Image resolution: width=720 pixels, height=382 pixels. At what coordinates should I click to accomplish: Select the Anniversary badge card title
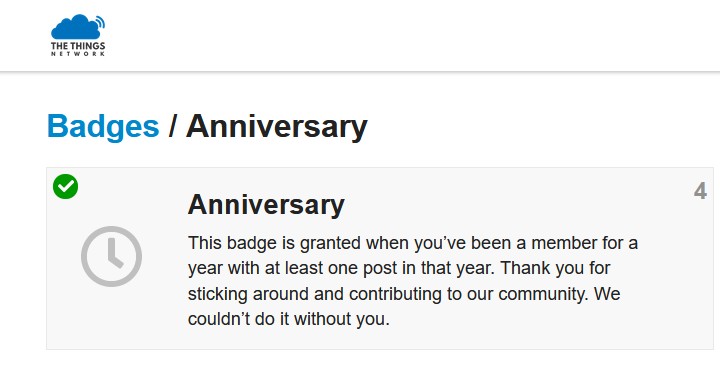click(x=266, y=204)
